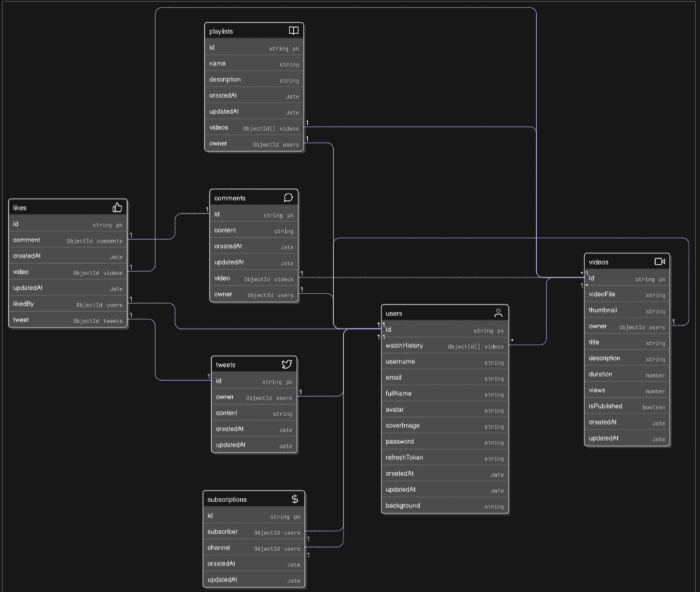Image resolution: width=700 pixels, height=592 pixels.
Task: Select the playlists table title
Action: coord(221,32)
